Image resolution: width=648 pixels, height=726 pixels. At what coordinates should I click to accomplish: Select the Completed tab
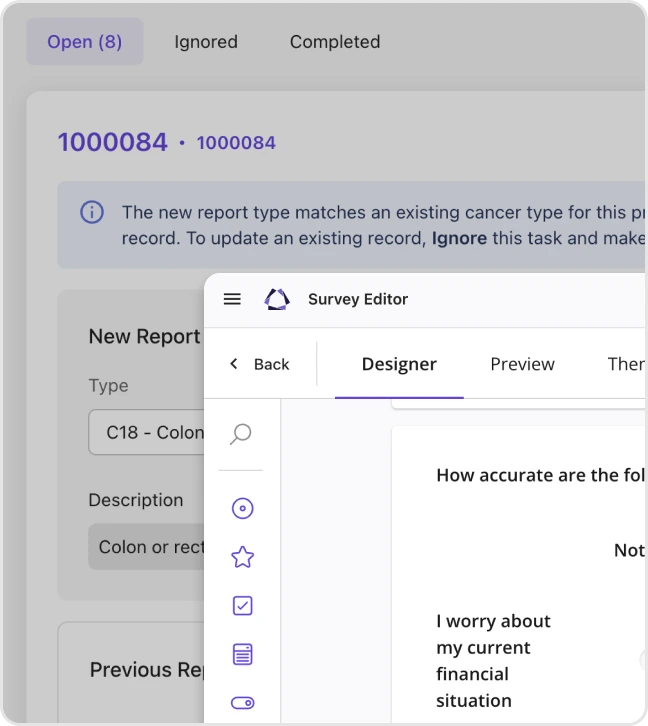pyautogui.click(x=335, y=42)
